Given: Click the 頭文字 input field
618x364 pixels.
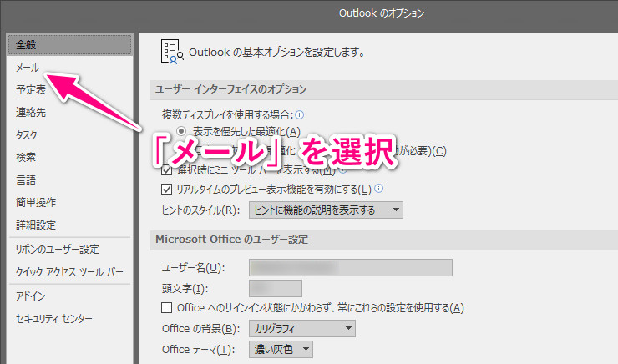Looking at the screenshot, I should [x=276, y=288].
